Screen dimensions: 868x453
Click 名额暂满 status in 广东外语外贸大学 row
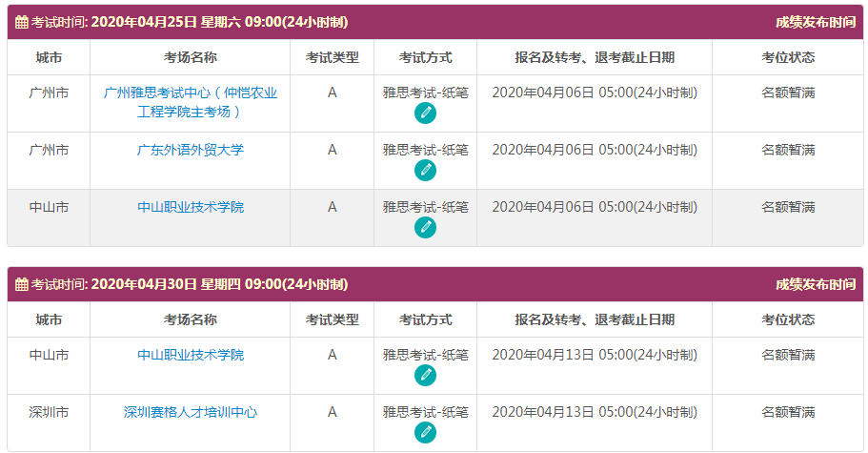(788, 150)
